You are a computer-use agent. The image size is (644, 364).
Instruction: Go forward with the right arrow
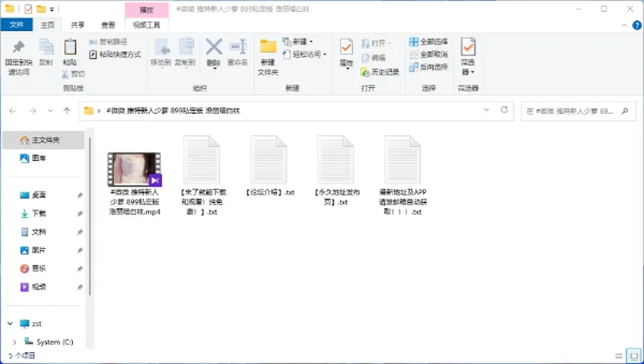(x=32, y=111)
